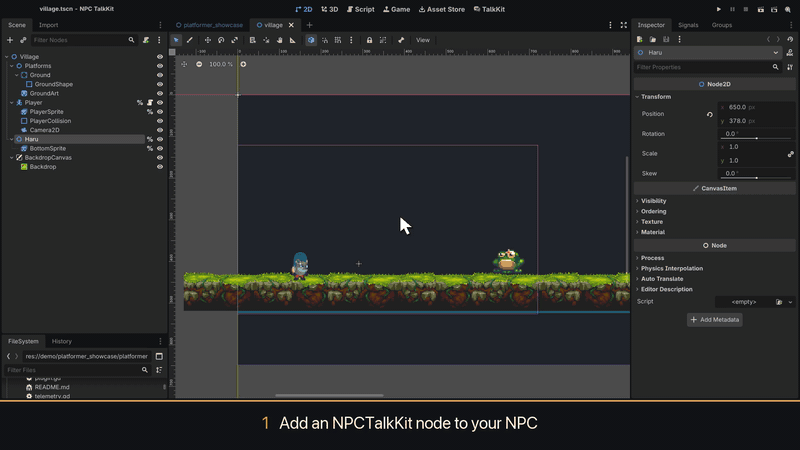This screenshot has width=800, height=450.
Task: Toggle visibility of GroundArt
Action: (160, 93)
